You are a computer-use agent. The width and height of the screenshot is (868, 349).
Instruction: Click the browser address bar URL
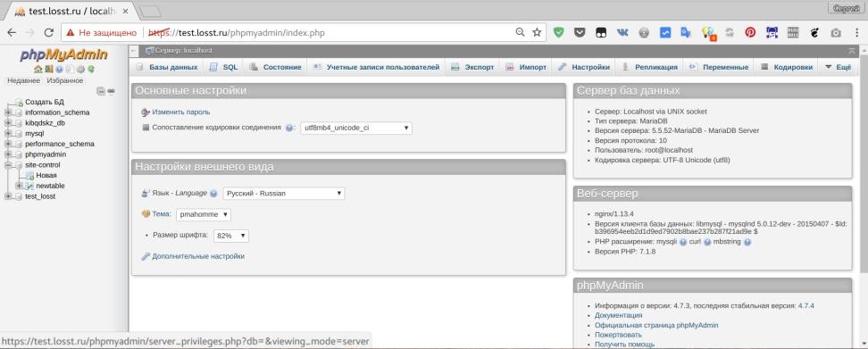[x=237, y=33]
